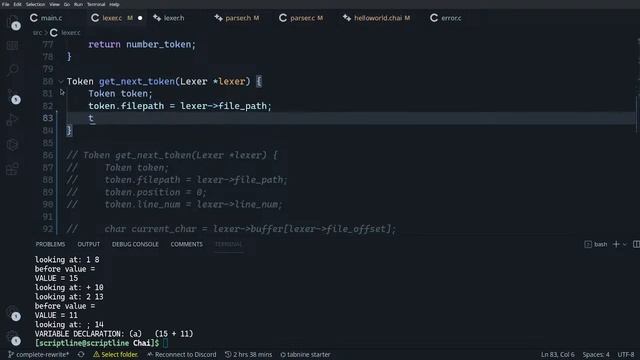The width and height of the screenshot is (640, 360).
Task: Switch to lexer.c editor tab
Action: click(118, 18)
